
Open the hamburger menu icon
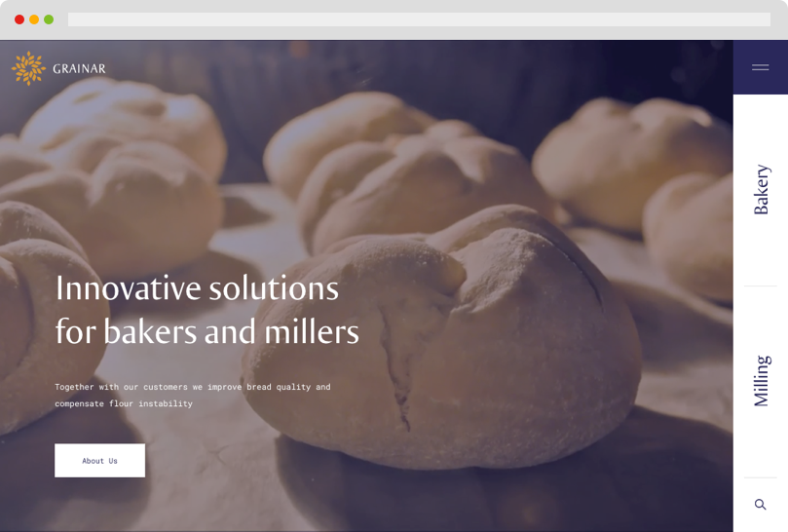[x=760, y=67]
